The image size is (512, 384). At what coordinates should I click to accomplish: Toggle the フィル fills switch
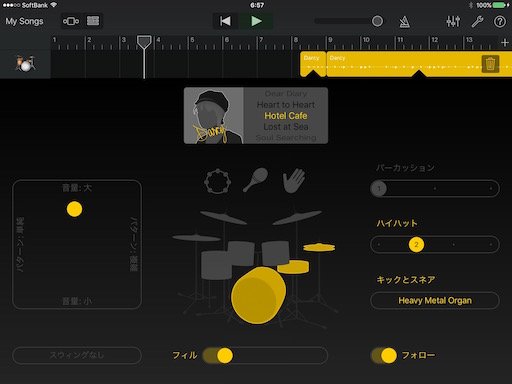pyautogui.click(x=218, y=355)
